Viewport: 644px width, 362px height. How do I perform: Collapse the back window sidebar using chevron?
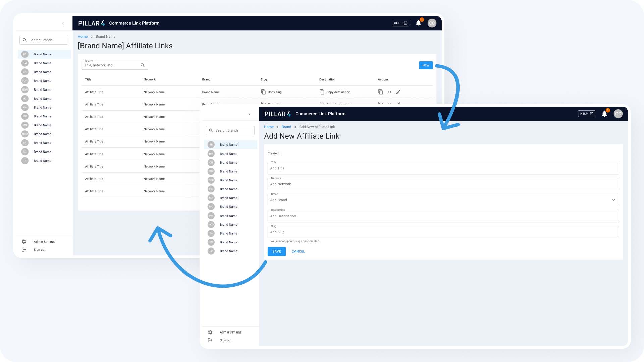click(63, 23)
